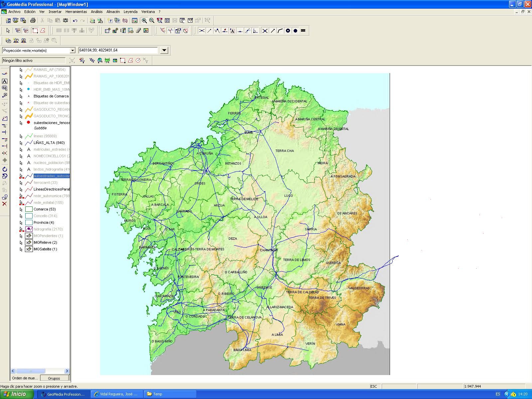Image resolution: width=532 pixels, height=399 pixels.
Task: Click the Insert Text 'A' tool in left toolbar
Action: tap(5, 81)
